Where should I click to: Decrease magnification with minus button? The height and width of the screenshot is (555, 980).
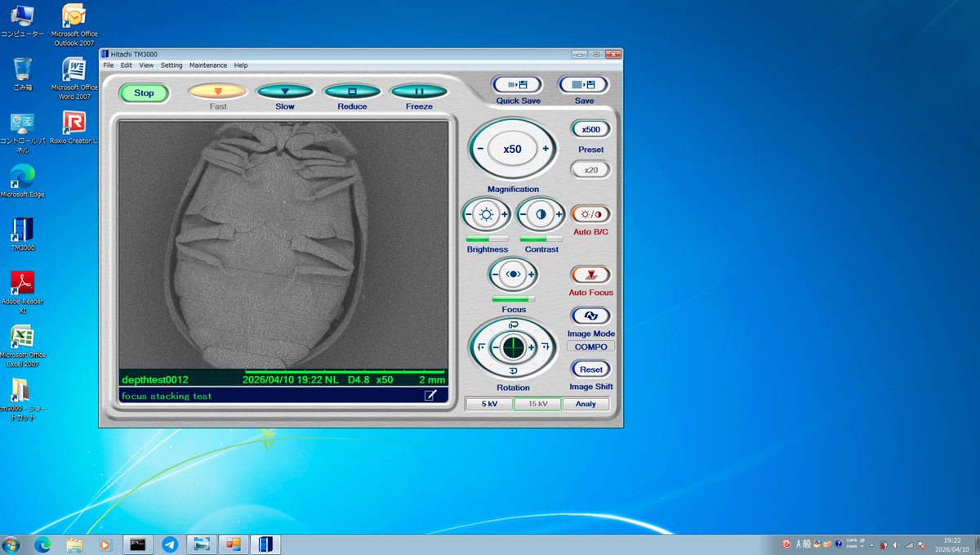point(480,150)
